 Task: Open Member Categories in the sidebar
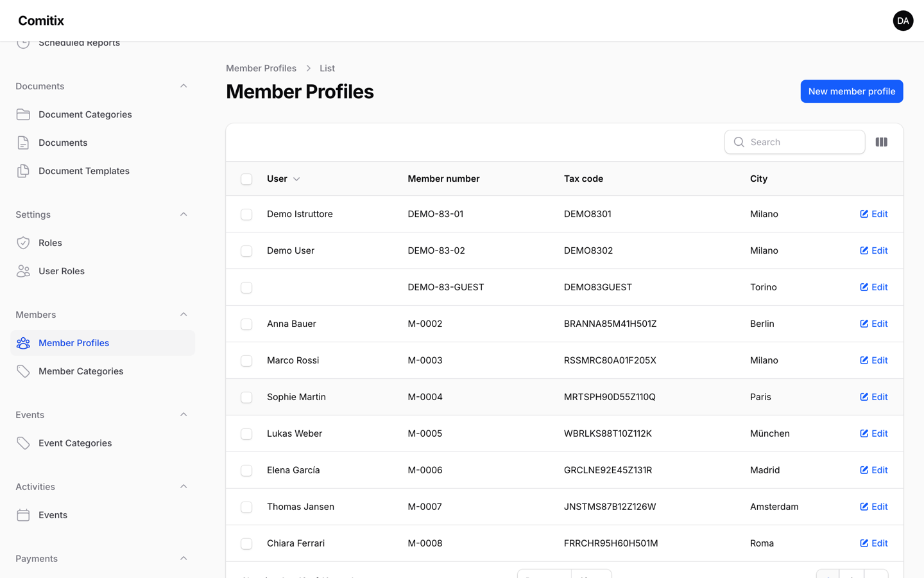pyautogui.click(x=103, y=371)
